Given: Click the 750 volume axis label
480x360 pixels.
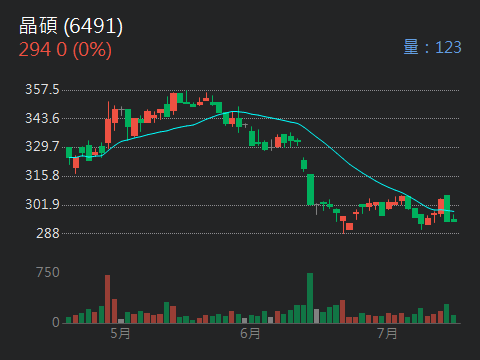Looking at the screenshot, I should pos(48,273).
